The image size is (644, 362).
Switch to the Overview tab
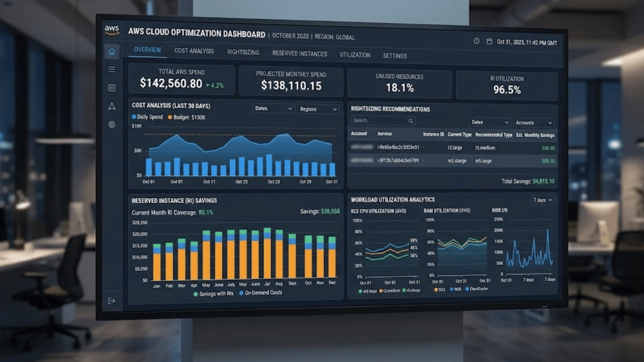[x=147, y=50]
